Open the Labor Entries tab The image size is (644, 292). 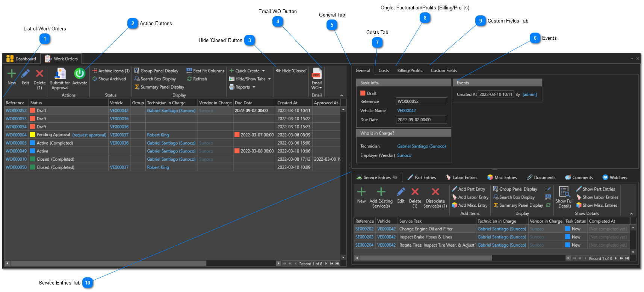(x=462, y=178)
